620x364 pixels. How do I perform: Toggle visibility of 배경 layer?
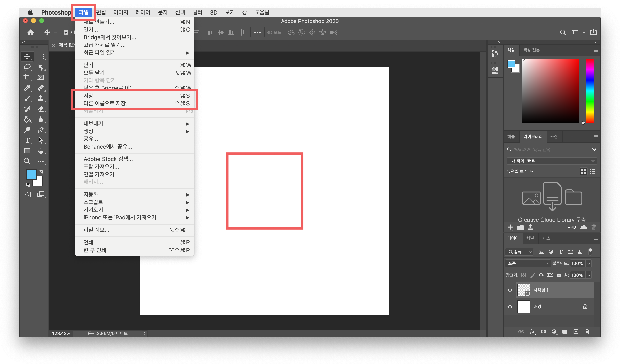pos(510,307)
